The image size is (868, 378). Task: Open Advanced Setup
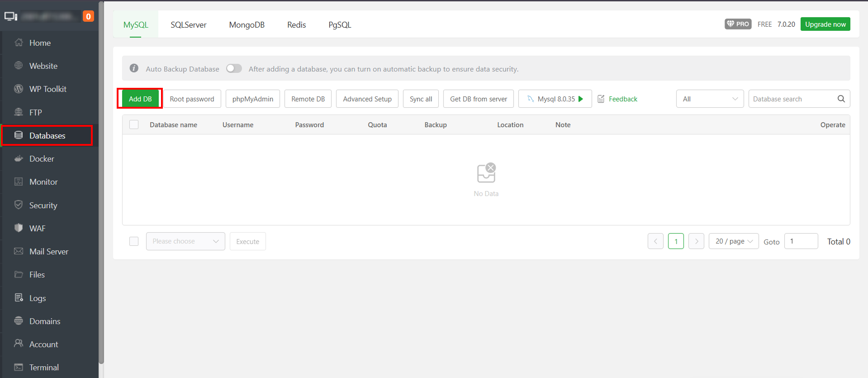coord(367,99)
